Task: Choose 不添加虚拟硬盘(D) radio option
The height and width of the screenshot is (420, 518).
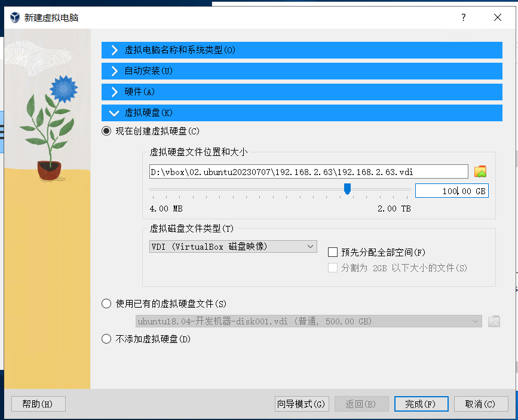Action: (x=106, y=339)
